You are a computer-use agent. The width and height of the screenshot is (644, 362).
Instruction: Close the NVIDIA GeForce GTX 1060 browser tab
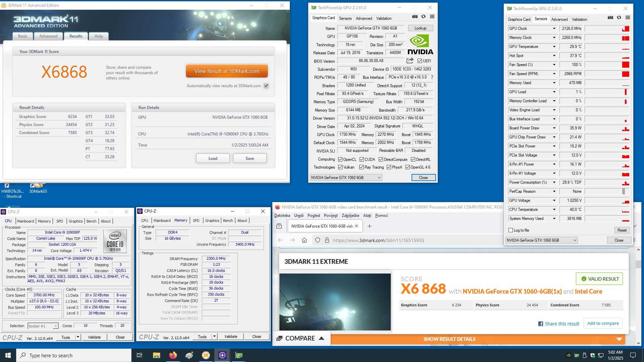click(x=357, y=226)
